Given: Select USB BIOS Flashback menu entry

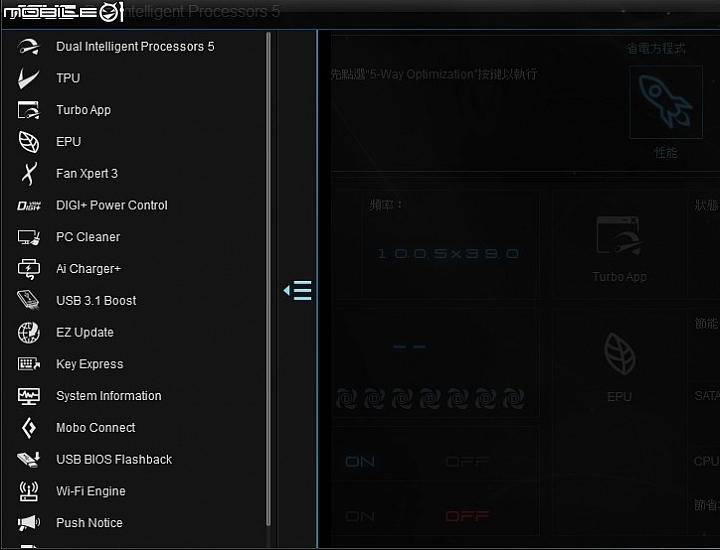Looking at the screenshot, I should (x=114, y=460).
